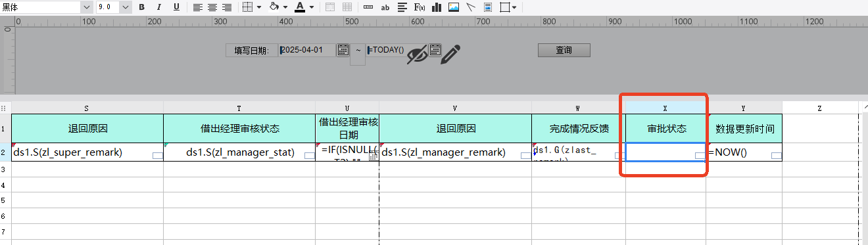
Task: Click the floating element square icon
Action: (x=505, y=7)
